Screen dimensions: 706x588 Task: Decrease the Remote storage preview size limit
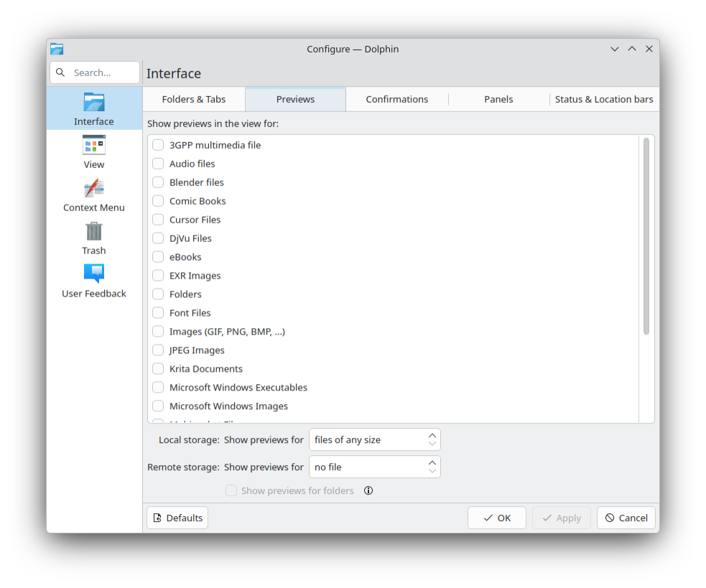tap(432, 471)
